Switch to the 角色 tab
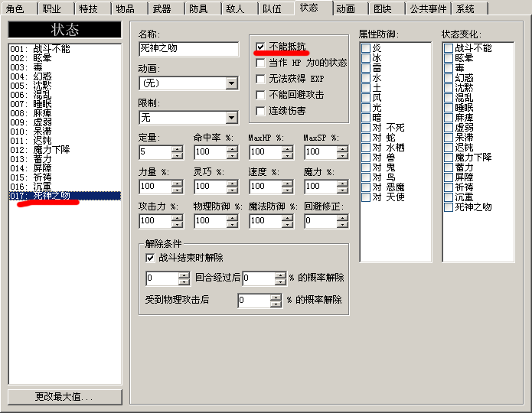The width and height of the screenshot is (532, 413). [x=19, y=8]
